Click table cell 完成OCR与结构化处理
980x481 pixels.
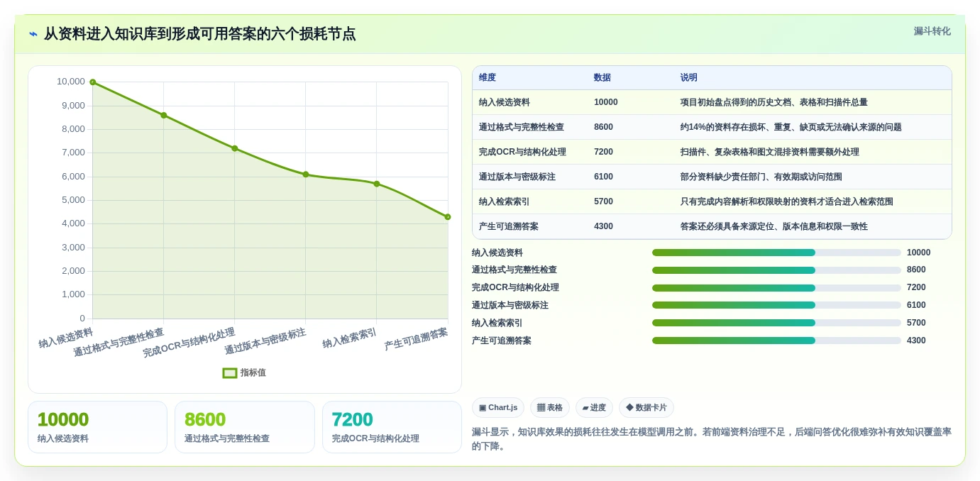522,152
